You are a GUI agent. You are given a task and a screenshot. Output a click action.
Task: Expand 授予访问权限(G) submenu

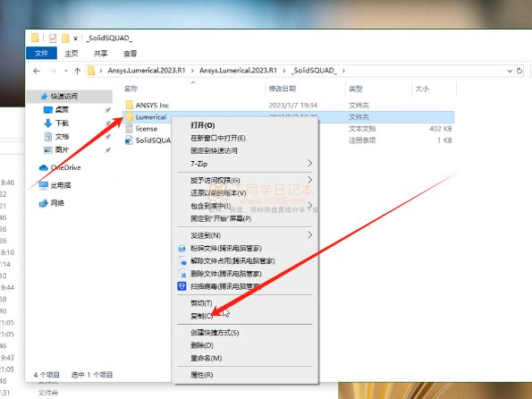coord(245,180)
